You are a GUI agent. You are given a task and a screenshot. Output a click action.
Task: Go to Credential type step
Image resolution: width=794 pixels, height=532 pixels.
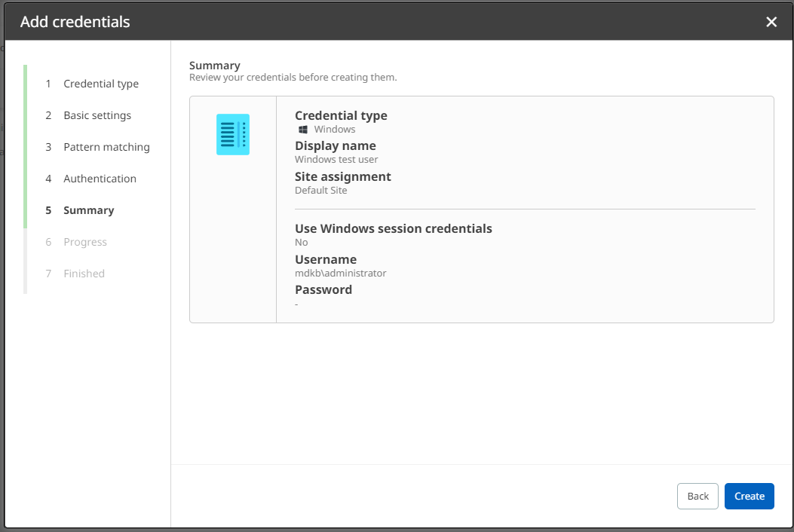click(100, 84)
